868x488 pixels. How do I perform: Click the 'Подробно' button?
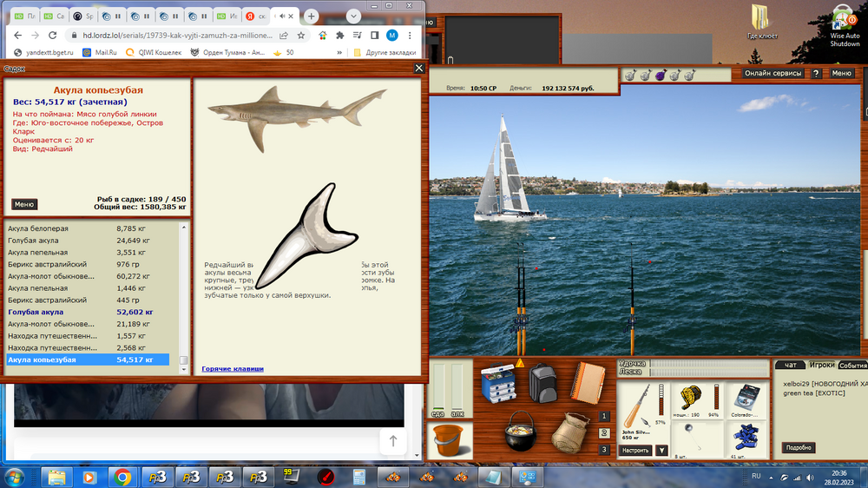pyautogui.click(x=799, y=447)
